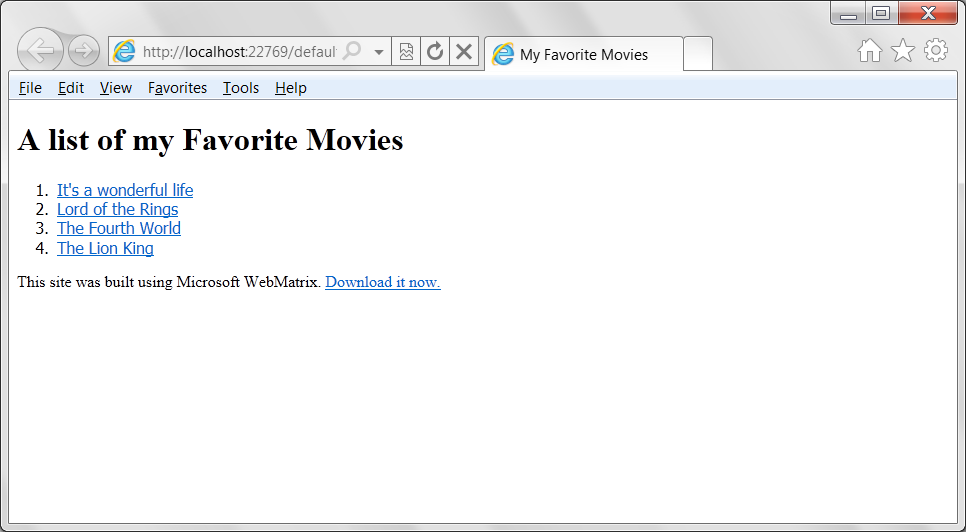Open the Tools menu

pos(241,88)
